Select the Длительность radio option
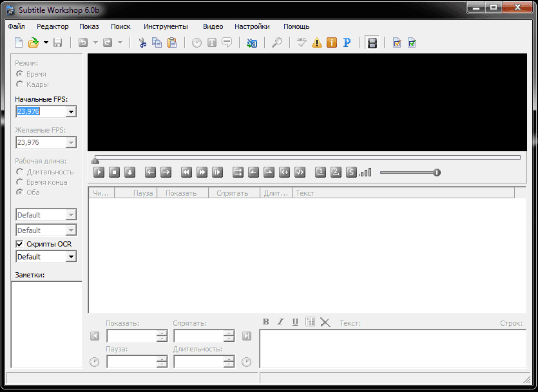Image resolution: width=538 pixels, height=392 pixels. pos(20,172)
